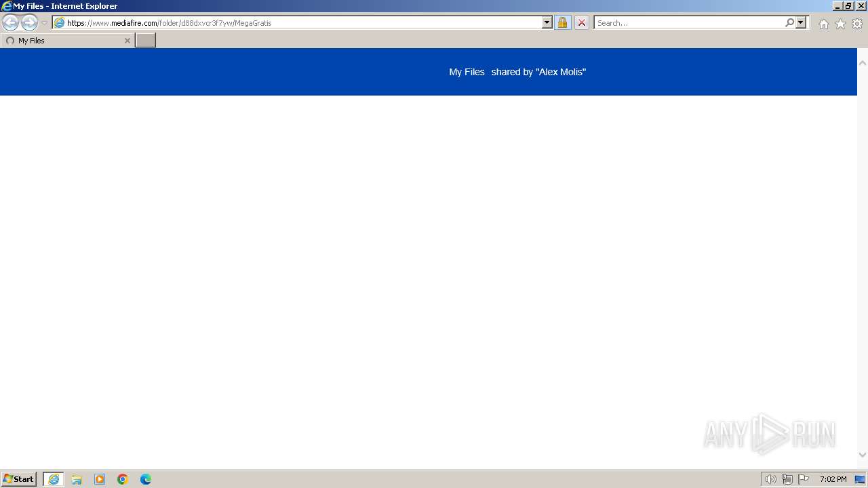Click the My Files folder link

(467, 72)
